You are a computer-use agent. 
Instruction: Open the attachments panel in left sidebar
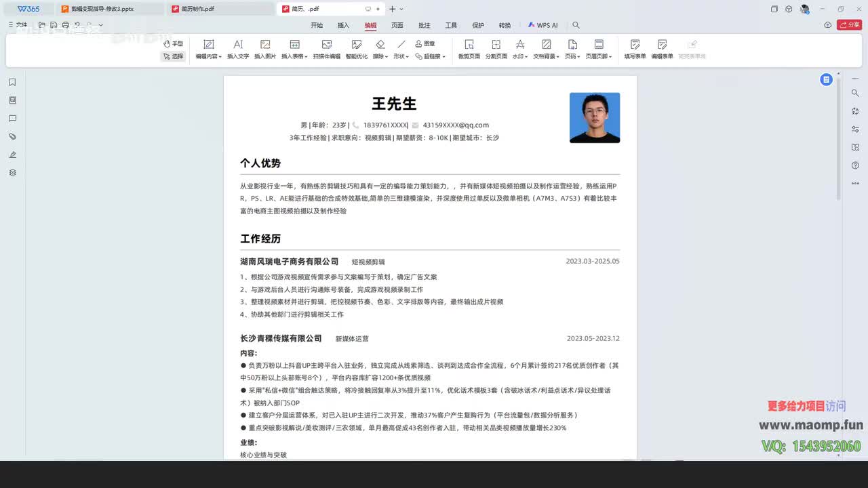point(12,136)
